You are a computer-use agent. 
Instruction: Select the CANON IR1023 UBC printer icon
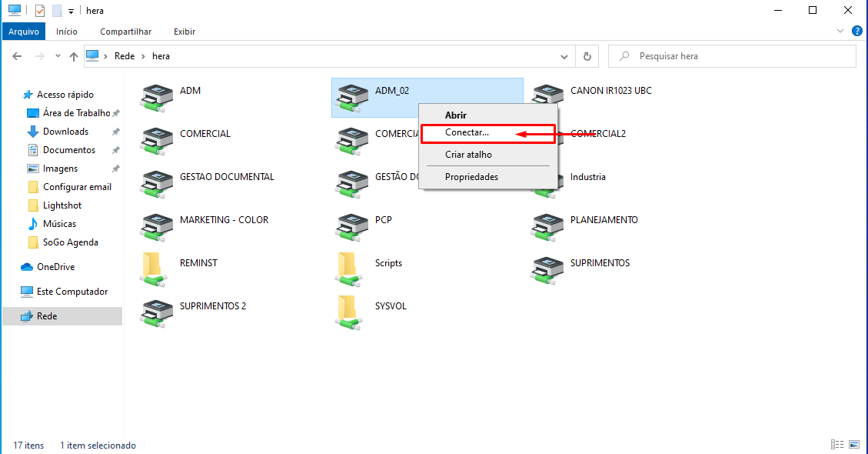tap(547, 97)
